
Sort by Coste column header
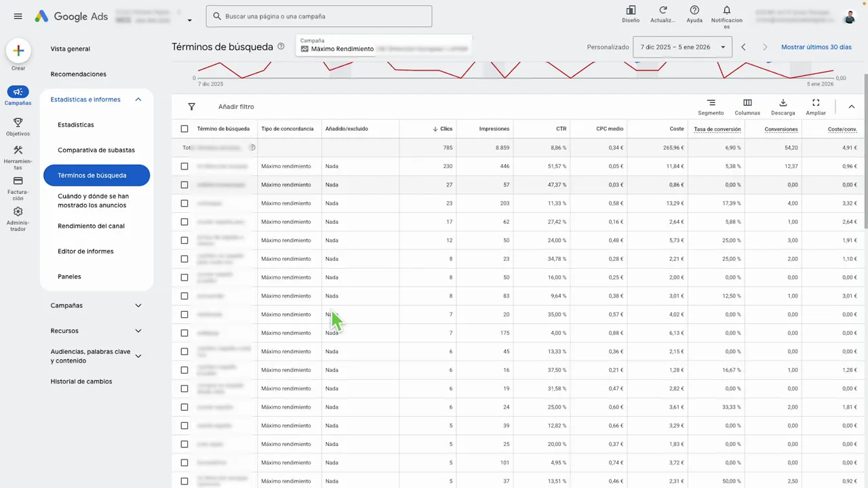(677, 129)
